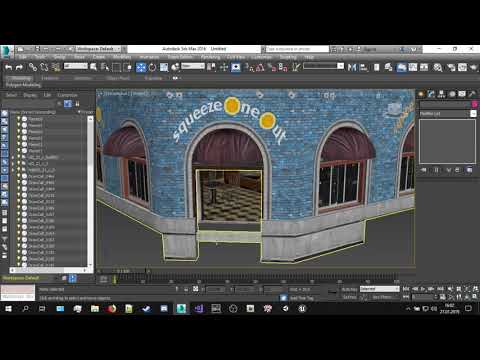
Task: Toggle Spinner Snap
Action: click(283, 67)
